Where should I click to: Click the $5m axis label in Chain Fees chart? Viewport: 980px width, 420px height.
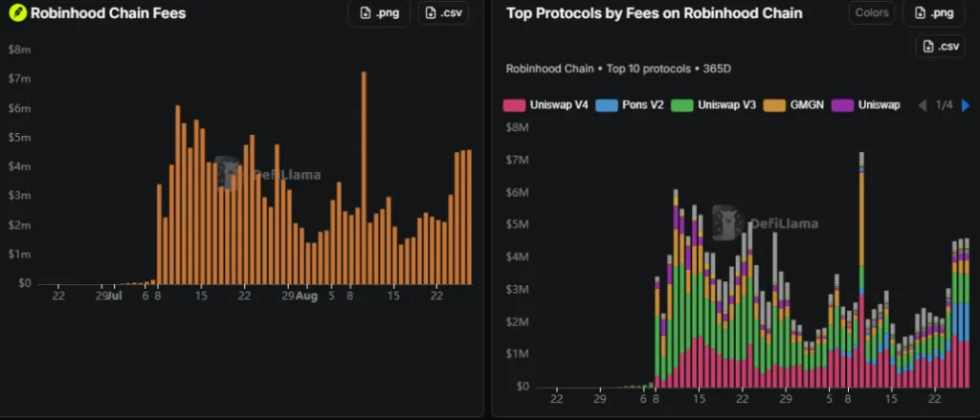coord(19,138)
